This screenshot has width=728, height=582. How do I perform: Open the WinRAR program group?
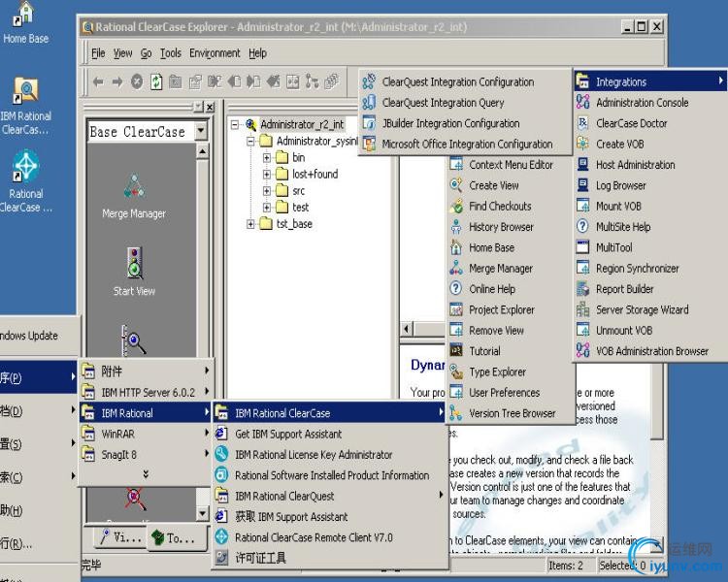(146, 434)
